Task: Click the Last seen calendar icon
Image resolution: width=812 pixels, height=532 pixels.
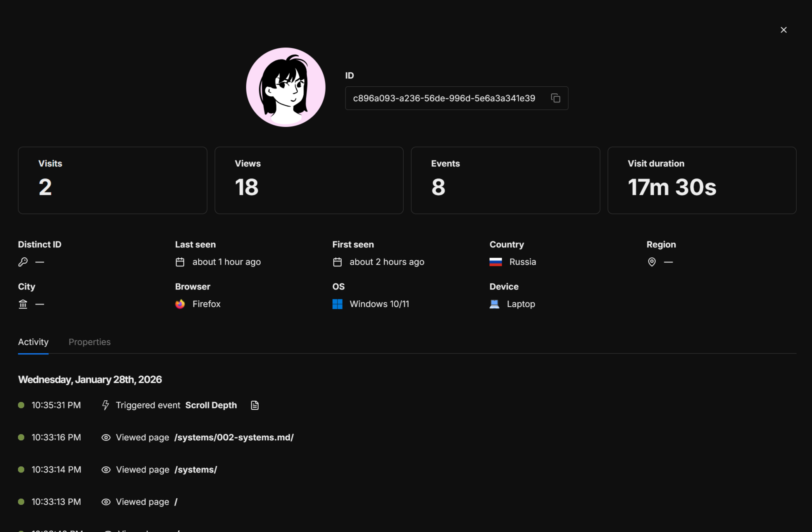Action: pyautogui.click(x=180, y=262)
